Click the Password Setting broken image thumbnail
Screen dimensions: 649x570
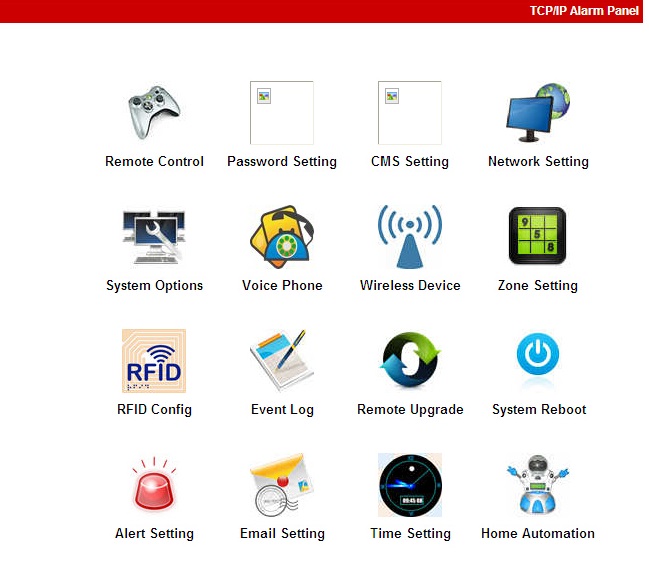click(282, 113)
